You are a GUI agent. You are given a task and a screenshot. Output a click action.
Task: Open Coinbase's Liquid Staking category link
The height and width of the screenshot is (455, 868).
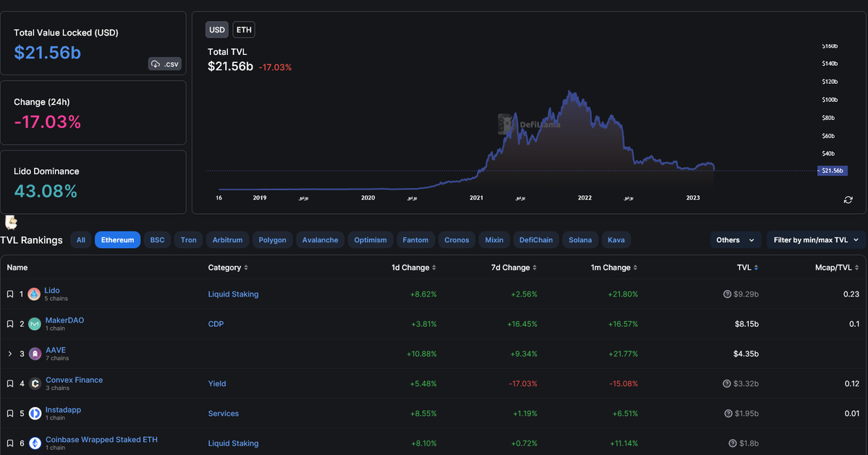pyautogui.click(x=233, y=443)
